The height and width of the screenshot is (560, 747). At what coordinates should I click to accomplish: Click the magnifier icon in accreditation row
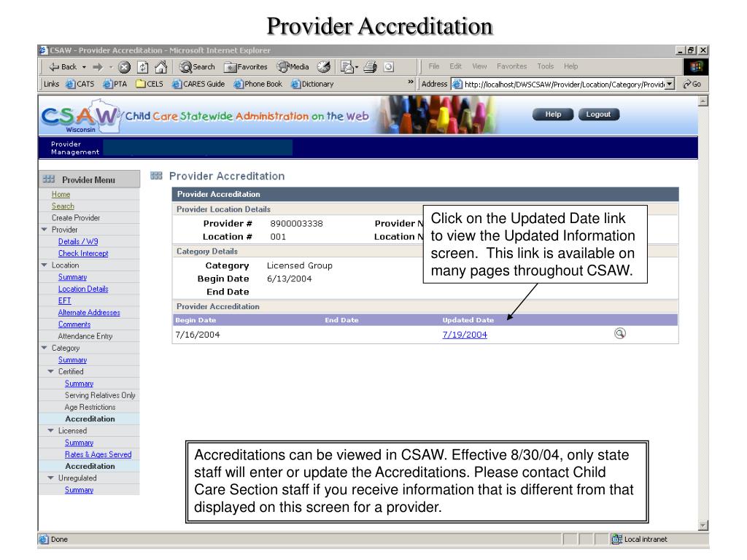pos(619,333)
